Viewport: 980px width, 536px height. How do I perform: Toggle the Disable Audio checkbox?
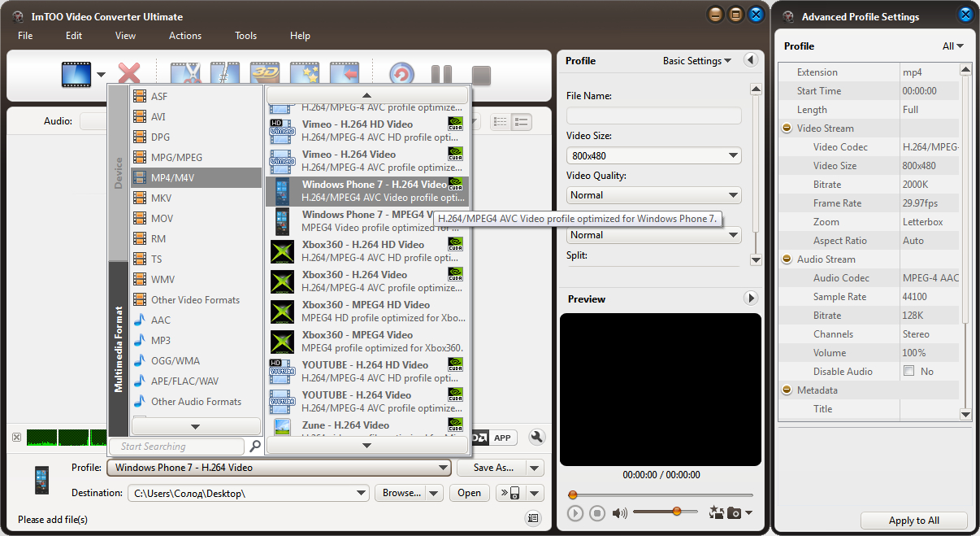[908, 372]
